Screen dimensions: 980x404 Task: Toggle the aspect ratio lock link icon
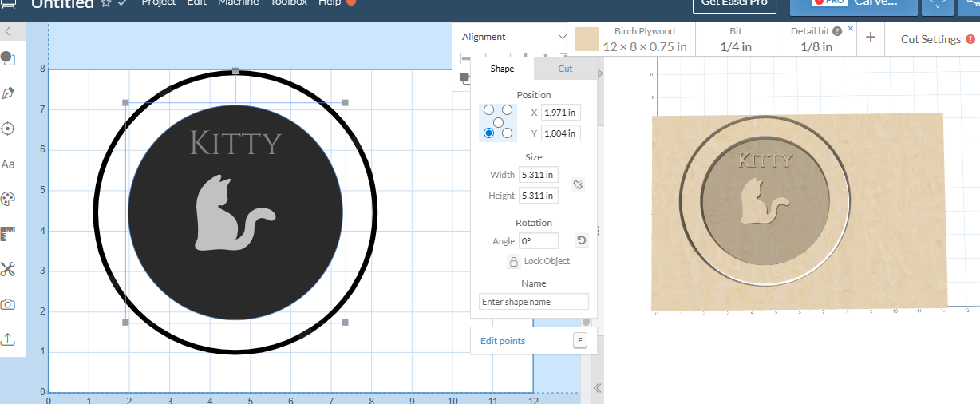click(579, 184)
